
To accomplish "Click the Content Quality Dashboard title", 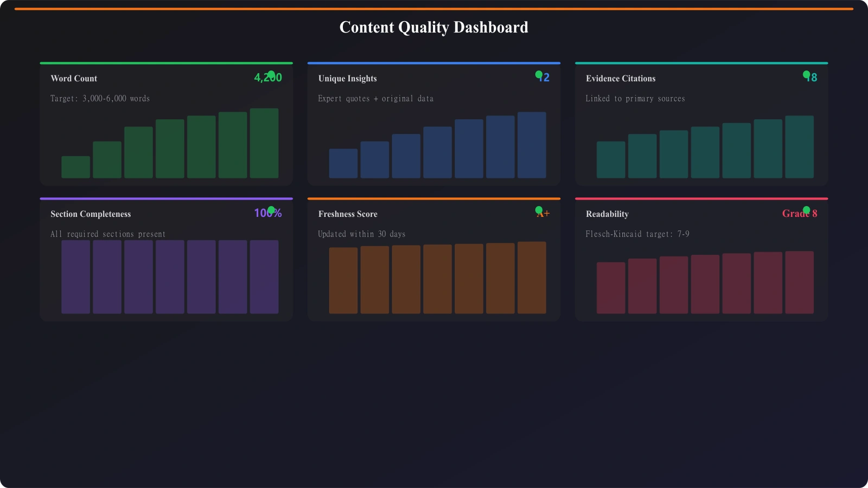I will pos(433,27).
